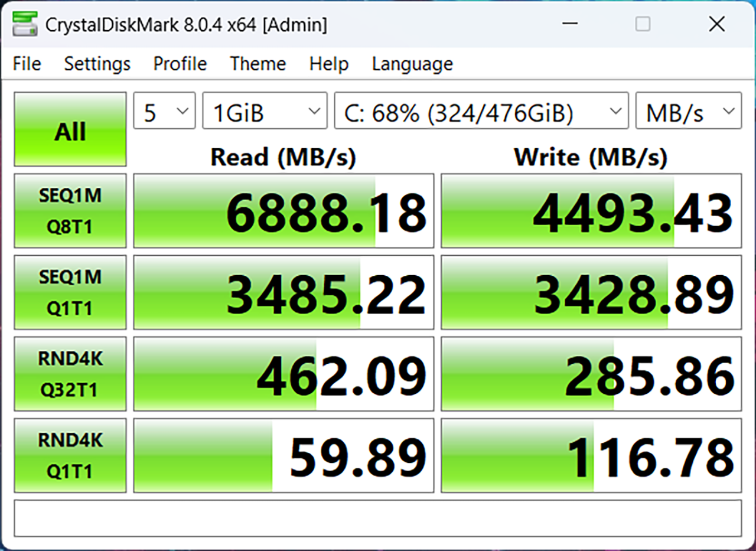Open the Profile menu
The height and width of the screenshot is (551, 756).
180,64
